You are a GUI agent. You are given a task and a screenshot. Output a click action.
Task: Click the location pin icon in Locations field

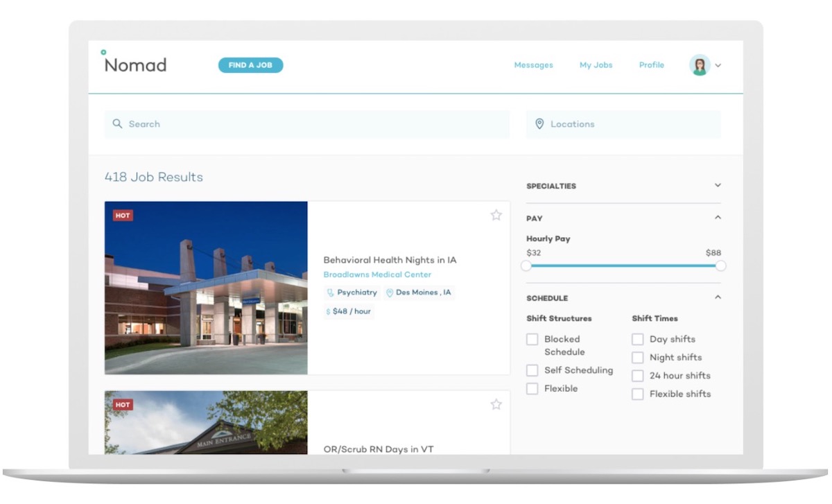tap(540, 123)
